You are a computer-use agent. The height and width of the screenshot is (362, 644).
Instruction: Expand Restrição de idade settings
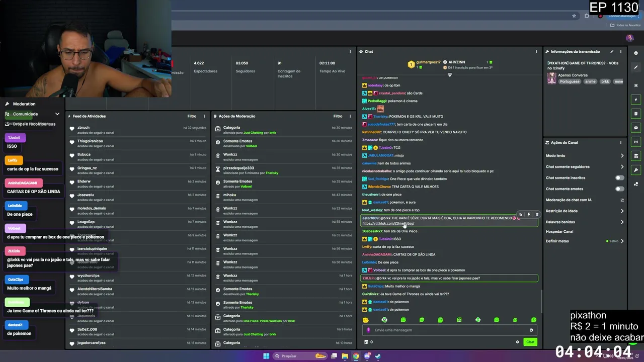pyautogui.click(x=622, y=211)
